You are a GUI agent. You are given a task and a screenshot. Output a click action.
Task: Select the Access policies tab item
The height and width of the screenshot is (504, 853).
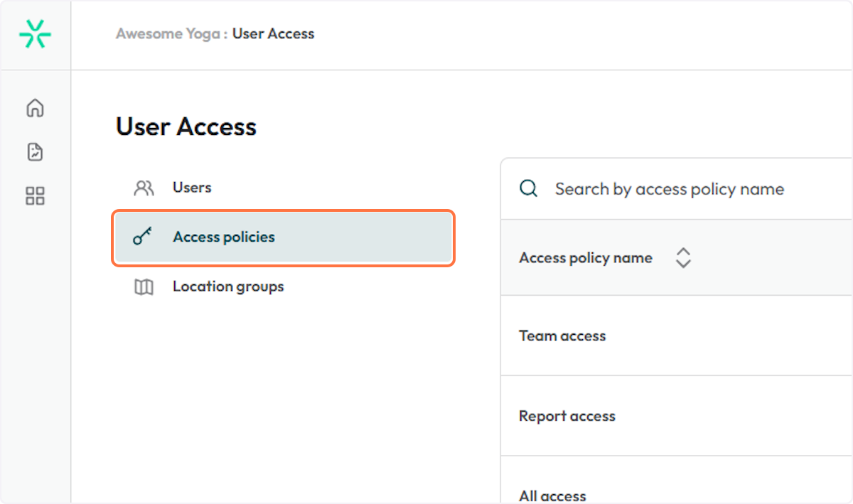223,237
